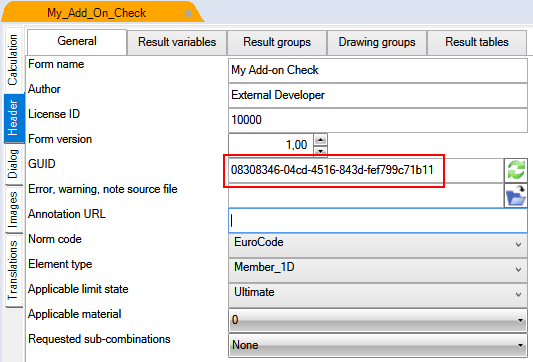Expand the Applicable material dropdown
The height and width of the screenshot is (362, 533).
[x=378, y=320]
